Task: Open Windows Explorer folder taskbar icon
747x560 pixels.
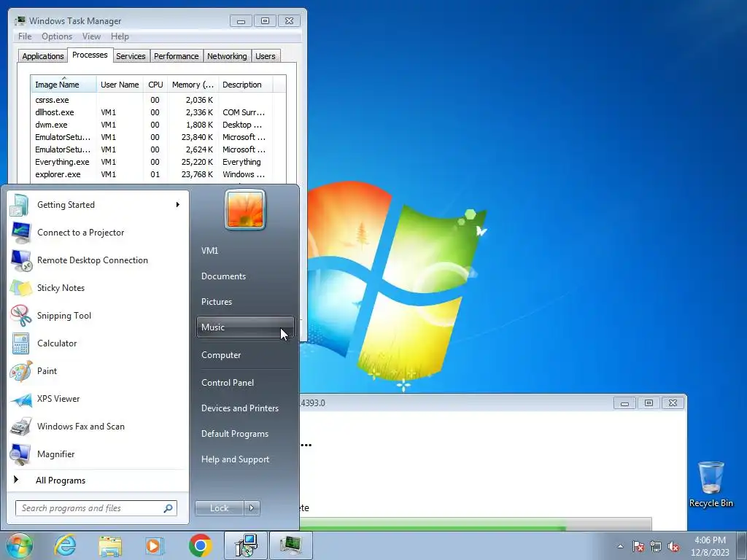Action: (x=110, y=545)
